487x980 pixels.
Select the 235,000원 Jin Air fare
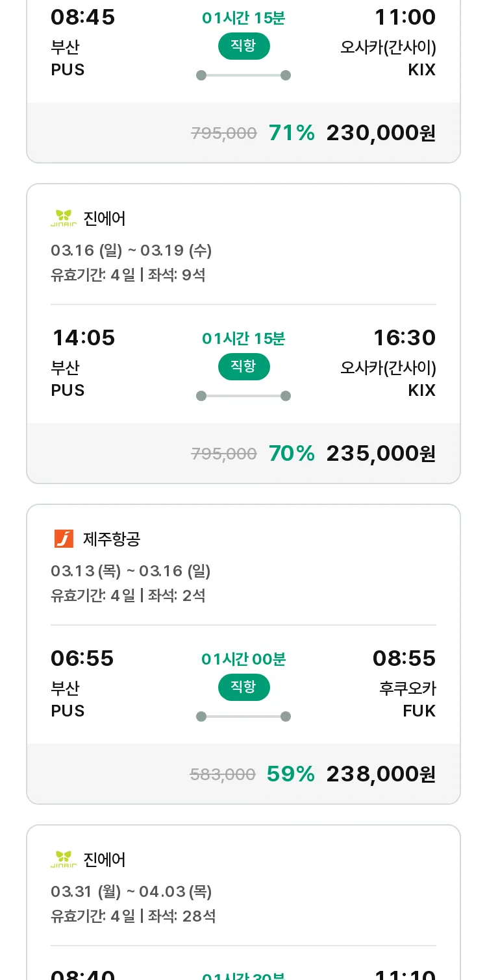pos(381,454)
